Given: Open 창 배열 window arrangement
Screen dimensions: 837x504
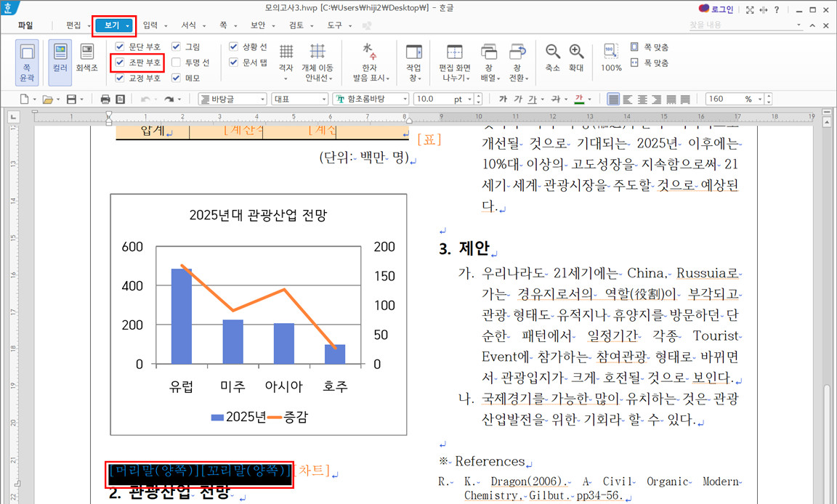Looking at the screenshot, I should click(x=489, y=62).
